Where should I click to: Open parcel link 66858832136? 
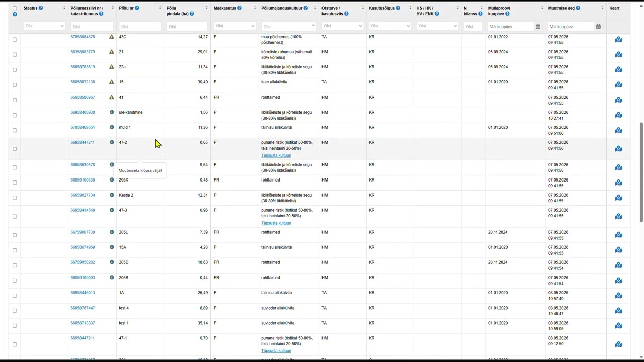(x=83, y=82)
